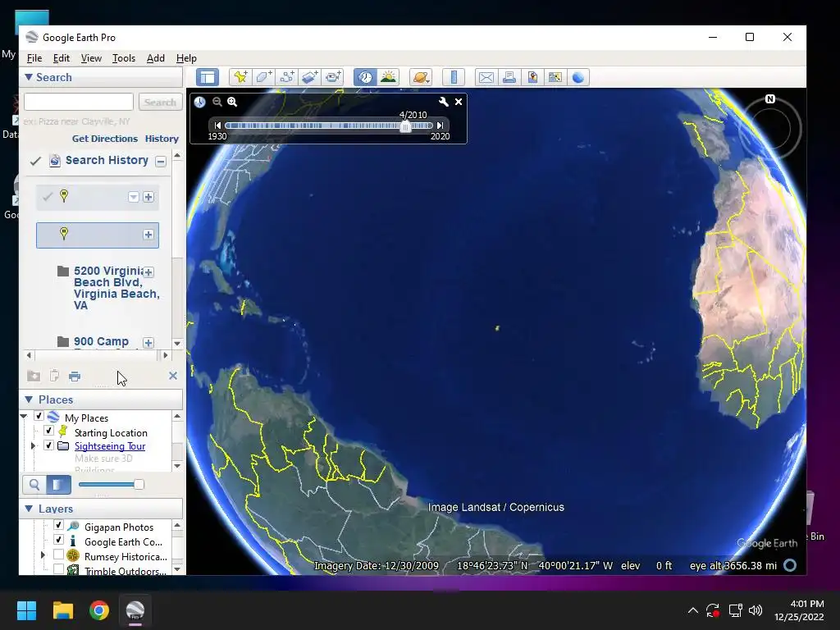Record a tour with camera icon
The width and height of the screenshot is (840, 630).
click(x=333, y=77)
